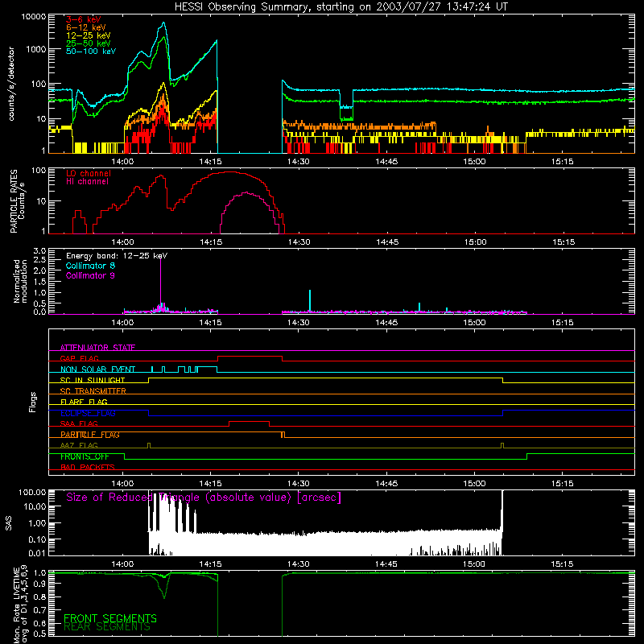Select the Collimator 8 legend label
The width and height of the screenshot is (644, 644).
pos(90,266)
